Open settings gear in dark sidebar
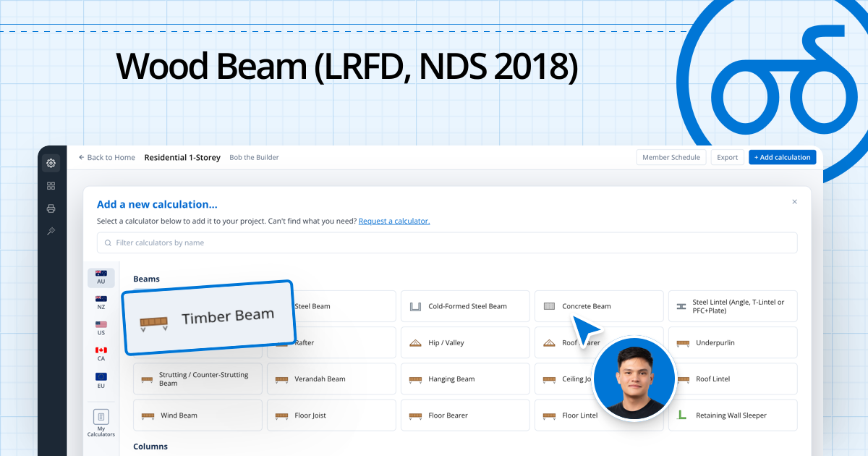 [x=51, y=163]
